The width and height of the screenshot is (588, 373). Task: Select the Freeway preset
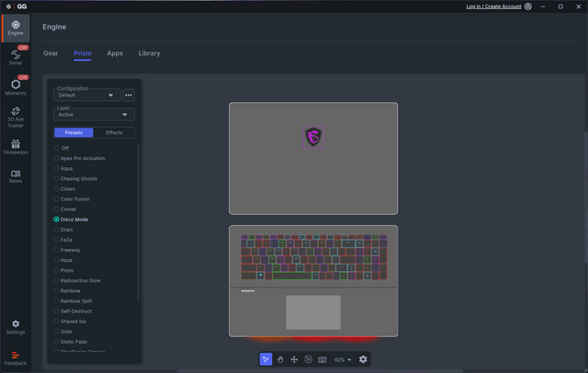coord(67,250)
